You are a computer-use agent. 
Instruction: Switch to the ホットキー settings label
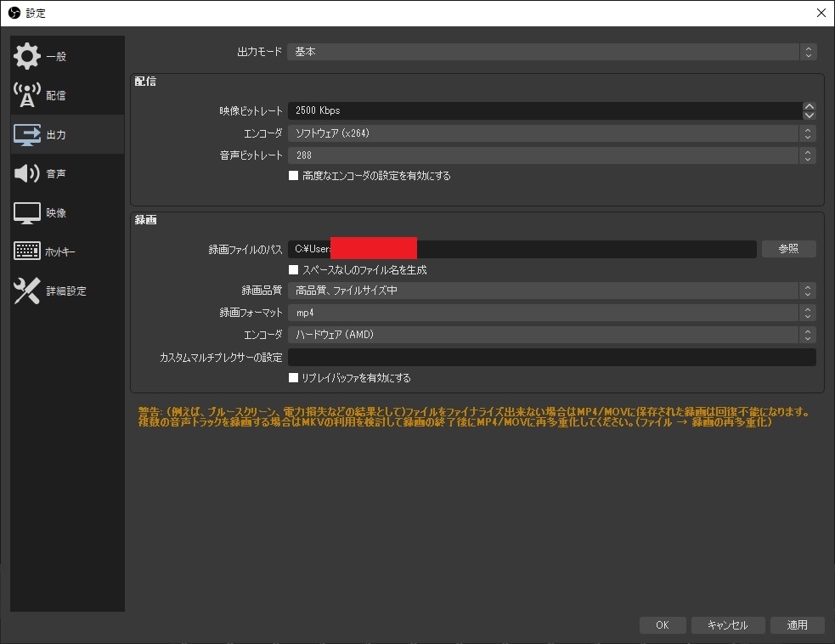point(60,251)
